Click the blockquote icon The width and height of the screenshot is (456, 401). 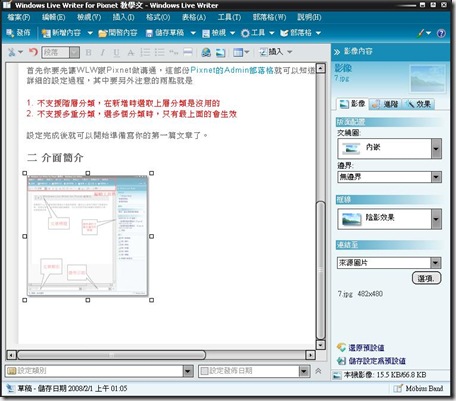174,52
